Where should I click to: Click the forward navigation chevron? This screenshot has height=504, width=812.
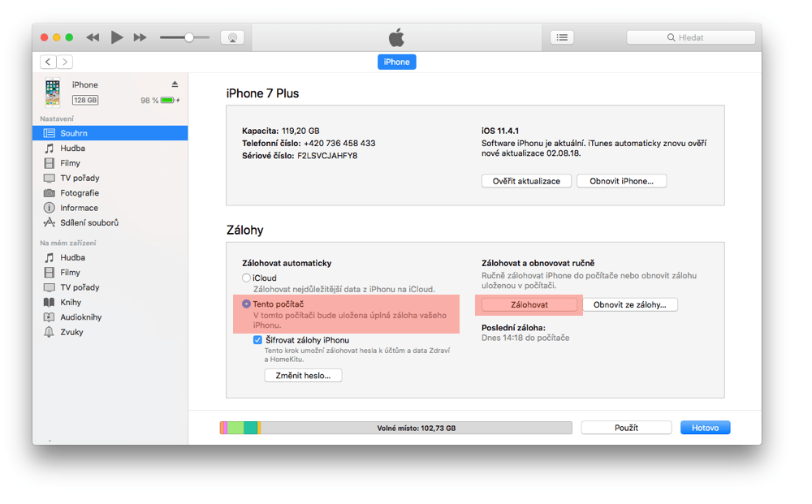coord(64,61)
